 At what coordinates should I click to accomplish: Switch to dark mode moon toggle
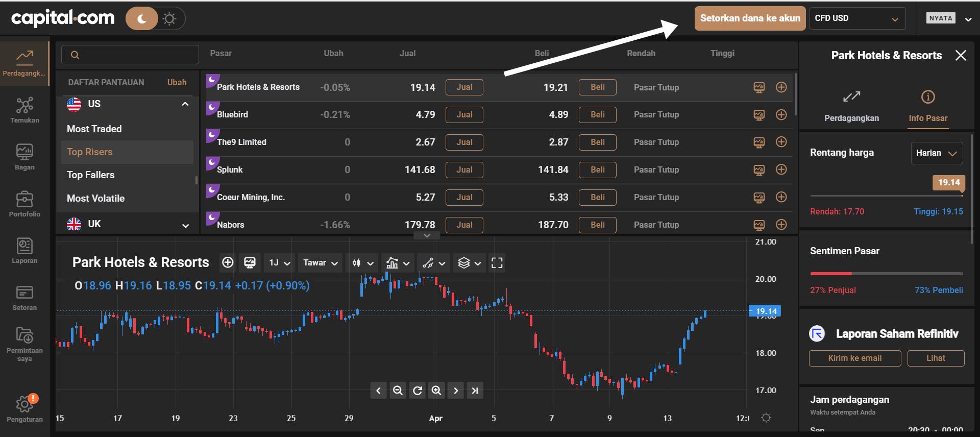point(142,19)
